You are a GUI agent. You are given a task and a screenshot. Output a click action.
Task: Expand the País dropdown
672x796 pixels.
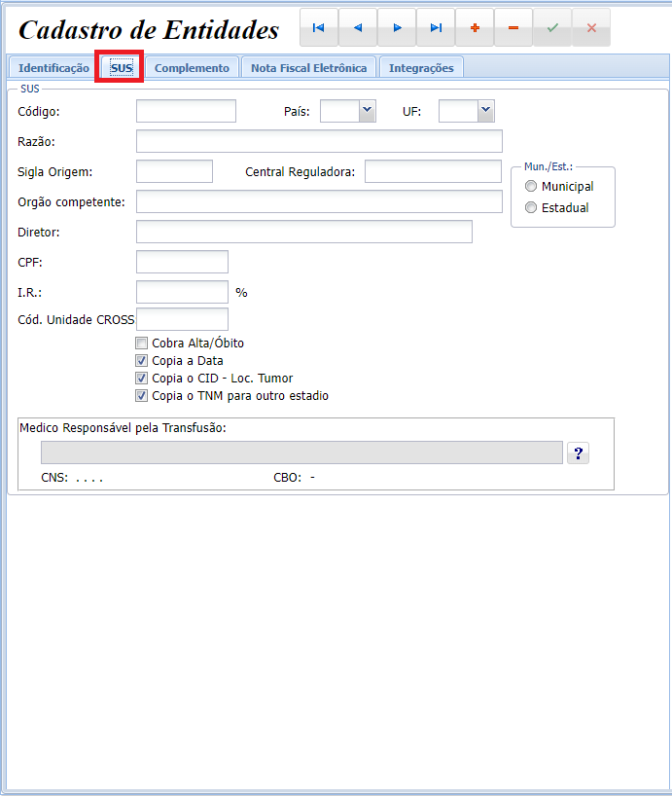pos(368,111)
